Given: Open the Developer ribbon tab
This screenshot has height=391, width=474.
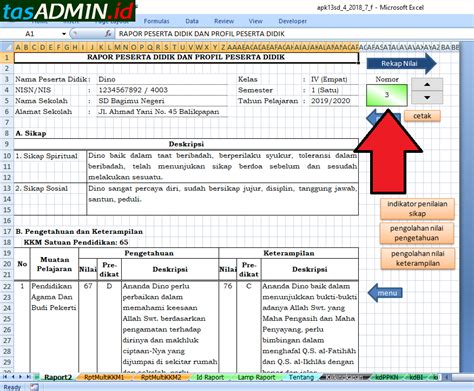Looking at the screenshot, I should point(292,21).
